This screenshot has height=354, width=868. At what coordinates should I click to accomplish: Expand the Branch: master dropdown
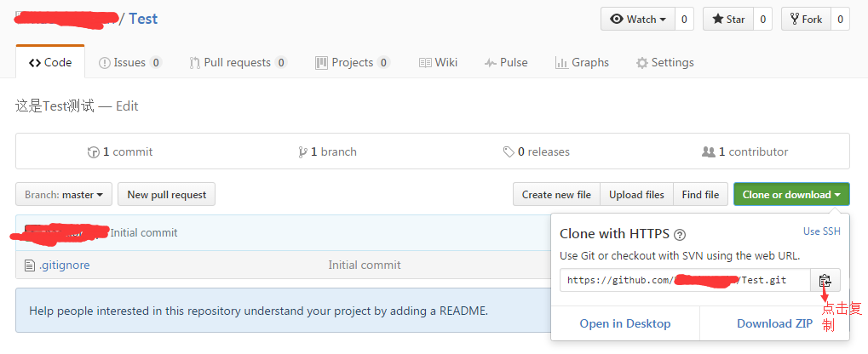point(64,195)
